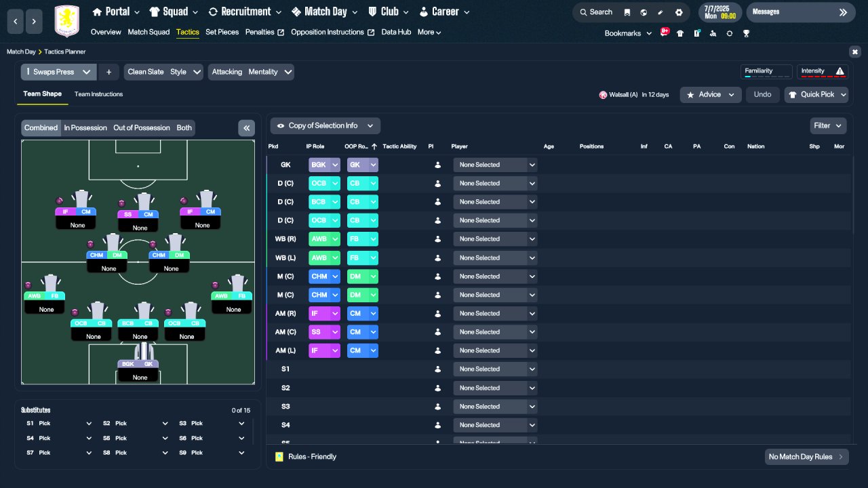Go back with the left arrow

16,22
